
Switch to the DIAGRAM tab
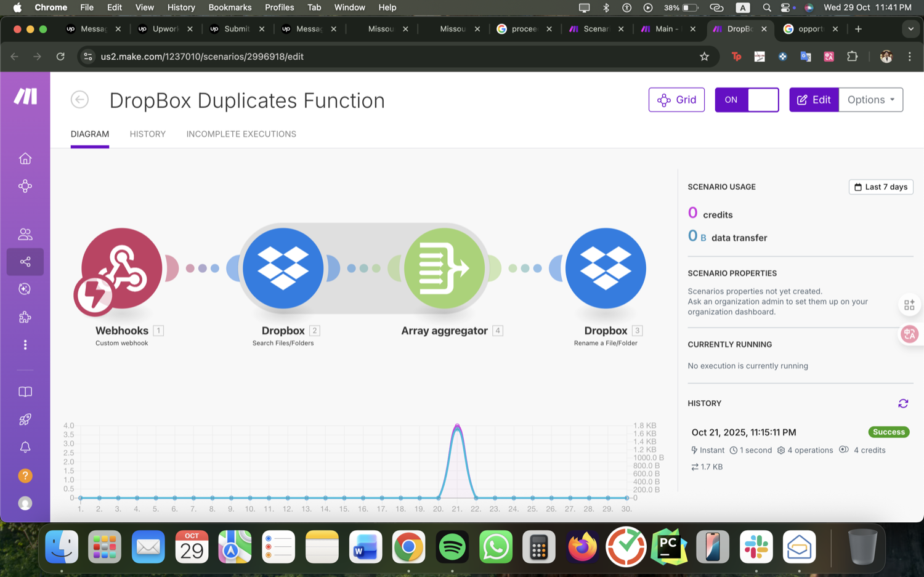[90, 134]
